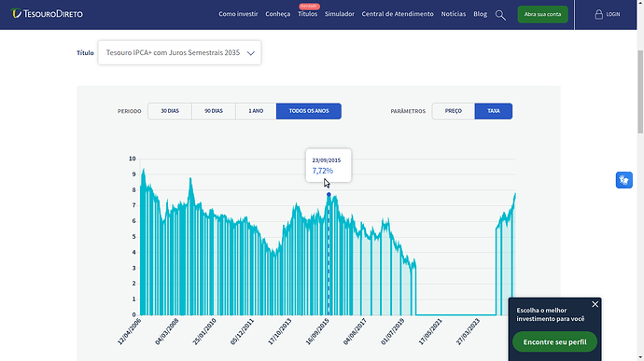
Task: Open the Títulos menu item
Action: pyautogui.click(x=308, y=14)
